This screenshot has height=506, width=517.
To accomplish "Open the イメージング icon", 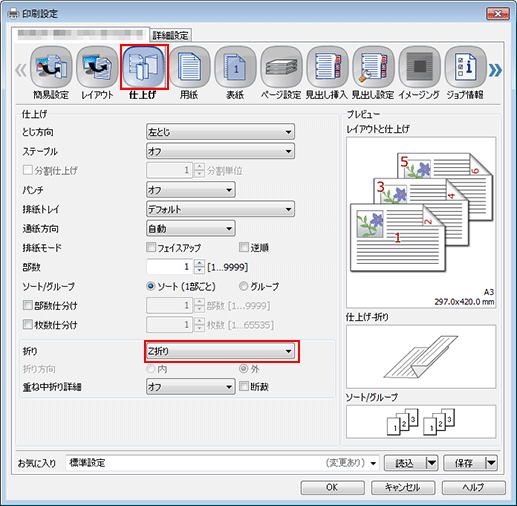I will pos(419,73).
